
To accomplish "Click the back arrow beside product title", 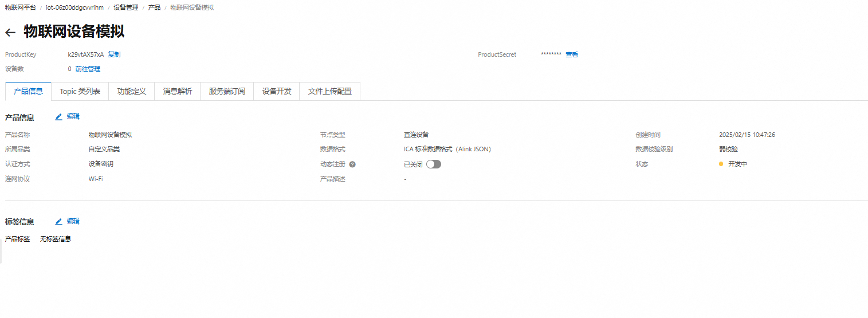I will click(10, 33).
